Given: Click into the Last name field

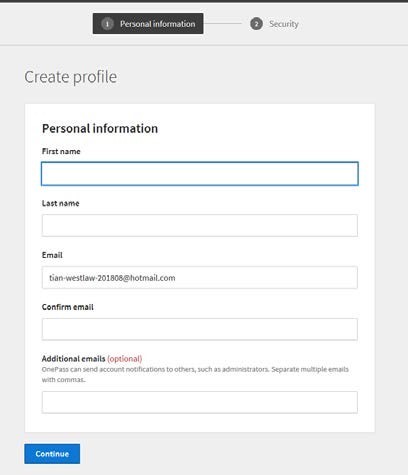Looking at the screenshot, I should pos(200,226).
